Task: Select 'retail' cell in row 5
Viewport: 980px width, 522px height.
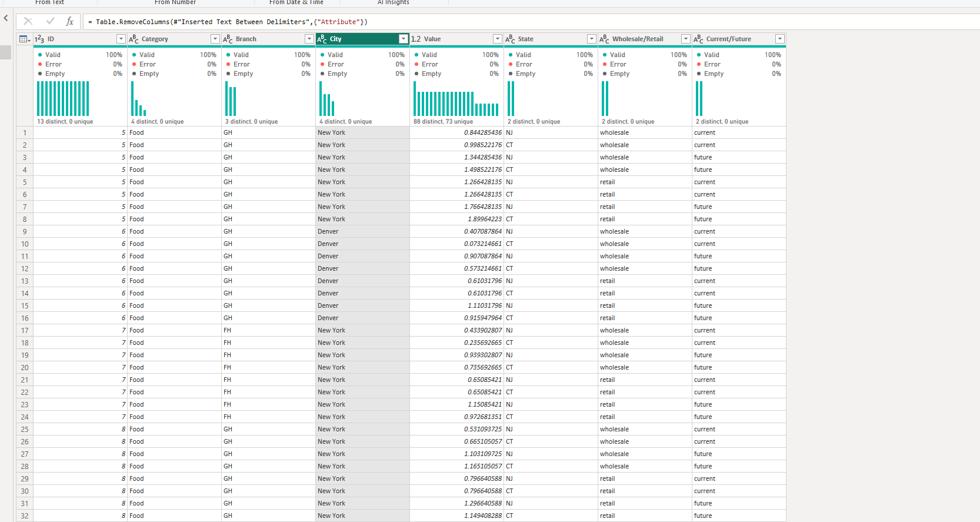Action: [645, 182]
